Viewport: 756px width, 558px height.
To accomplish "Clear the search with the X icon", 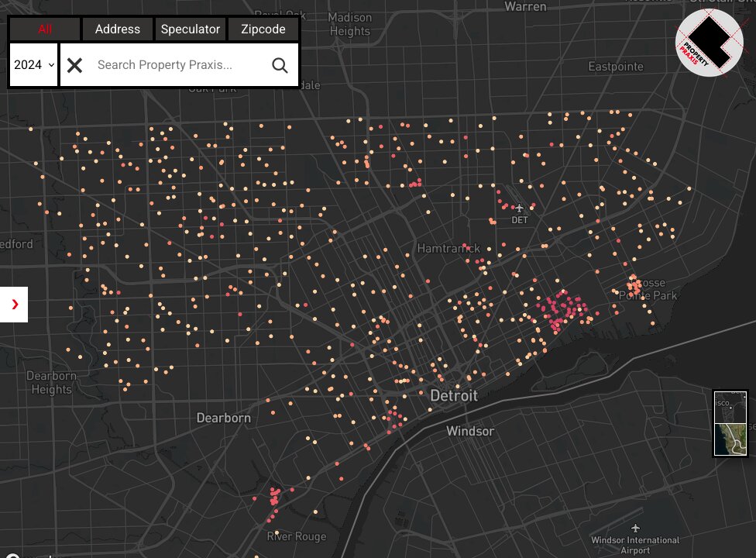I will click(74, 65).
